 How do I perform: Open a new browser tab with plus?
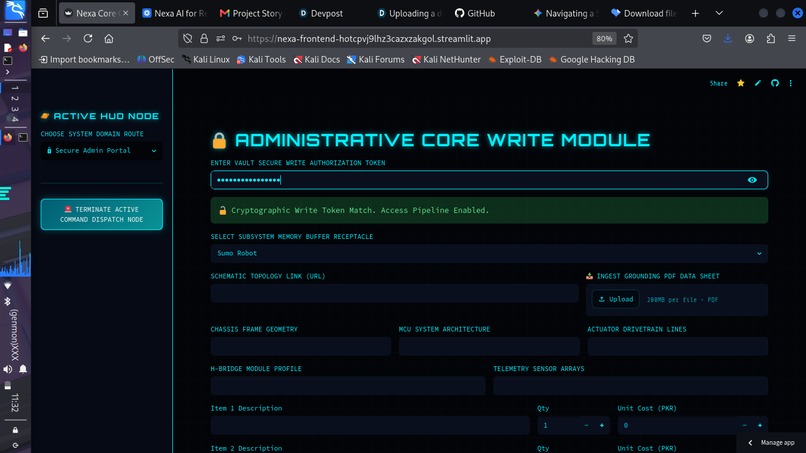pyautogui.click(x=695, y=13)
